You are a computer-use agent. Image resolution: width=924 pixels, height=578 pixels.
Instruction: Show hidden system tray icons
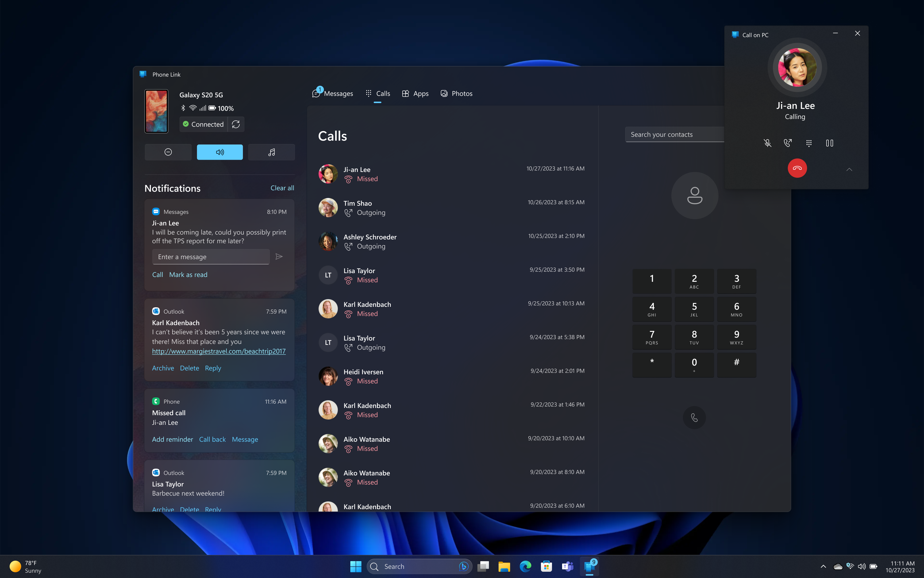click(x=823, y=566)
